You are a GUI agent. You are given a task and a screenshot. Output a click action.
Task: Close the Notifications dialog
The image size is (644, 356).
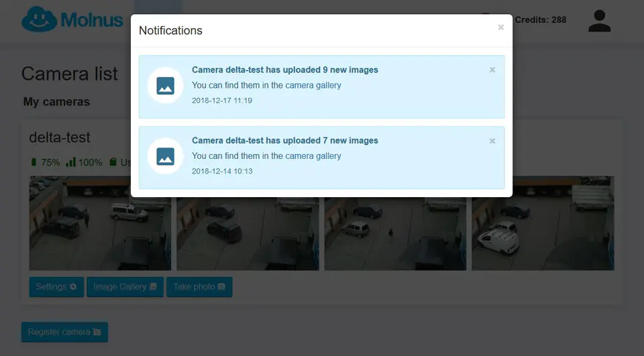click(x=500, y=27)
